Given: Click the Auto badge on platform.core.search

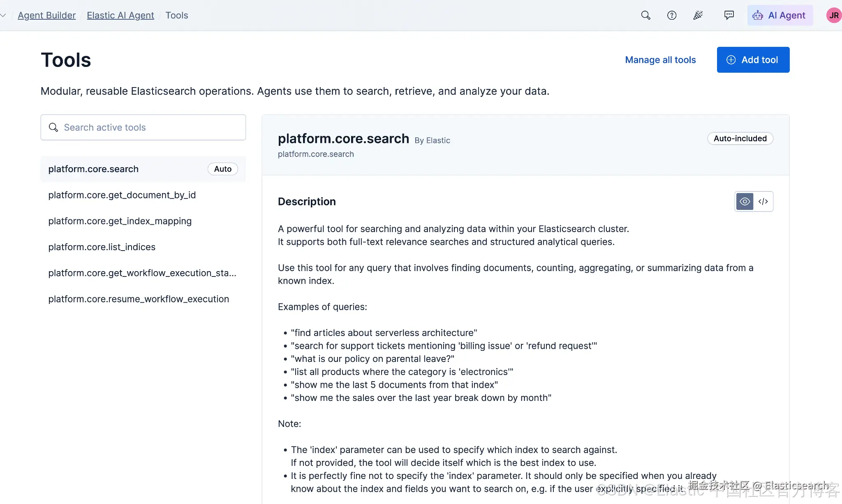Looking at the screenshot, I should click(223, 169).
